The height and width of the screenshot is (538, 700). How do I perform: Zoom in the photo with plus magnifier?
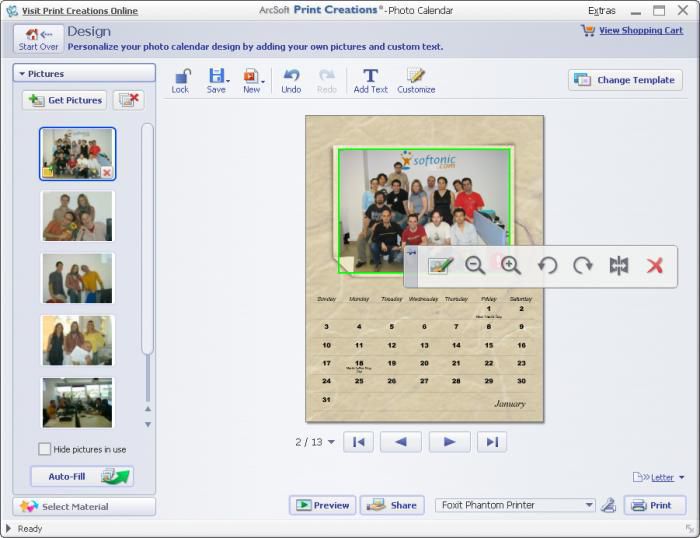[511, 265]
